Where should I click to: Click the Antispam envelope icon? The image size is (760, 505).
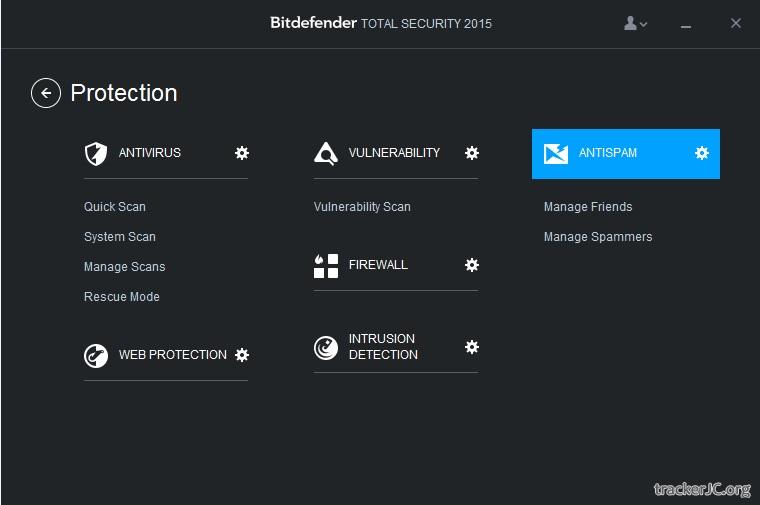pos(556,153)
